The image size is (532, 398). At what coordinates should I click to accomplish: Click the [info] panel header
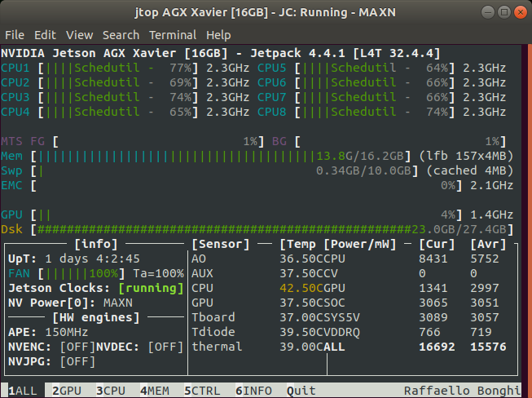point(96,244)
